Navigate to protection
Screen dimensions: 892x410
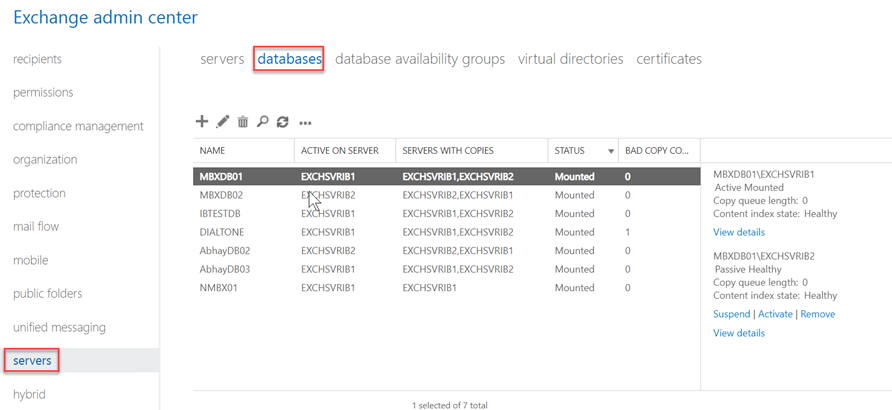pyautogui.click(x=39, y=193)
